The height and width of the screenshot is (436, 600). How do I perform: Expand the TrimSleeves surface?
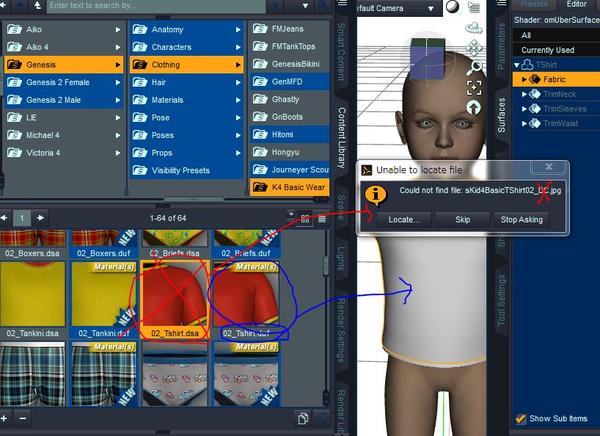tap(525, 109)
